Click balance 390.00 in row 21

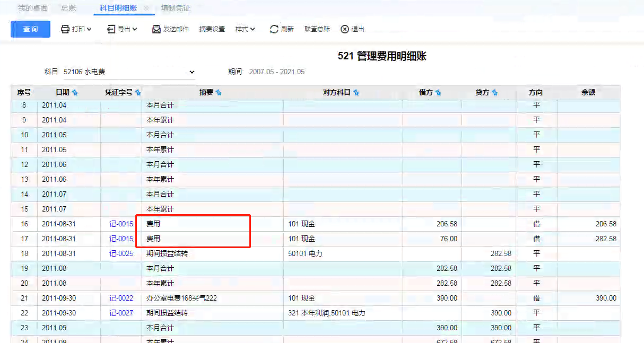606,298
